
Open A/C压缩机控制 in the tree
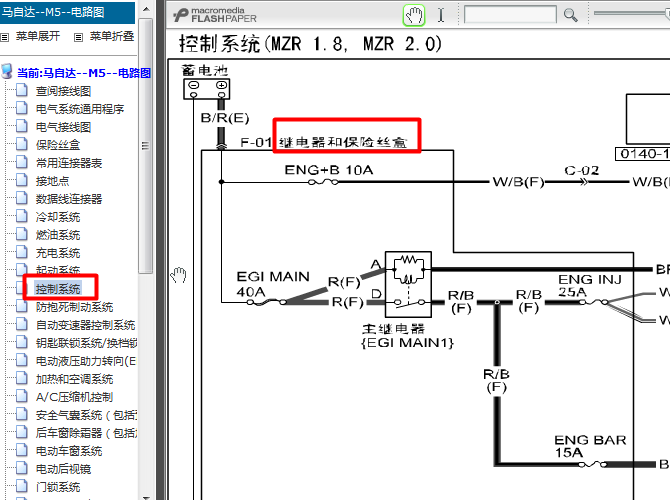(x=74, y=397)
